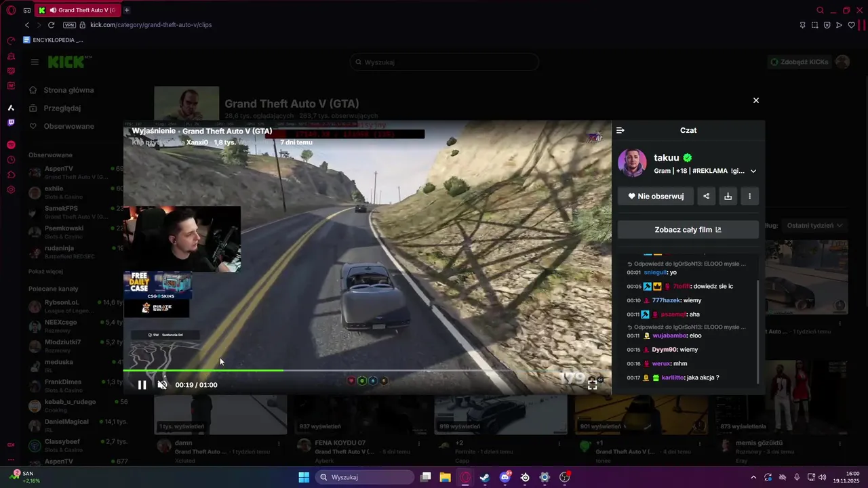The height and width of the screenshot is (488, 868).
Task: Download the clip icon
Action: [x=728, y=197]
